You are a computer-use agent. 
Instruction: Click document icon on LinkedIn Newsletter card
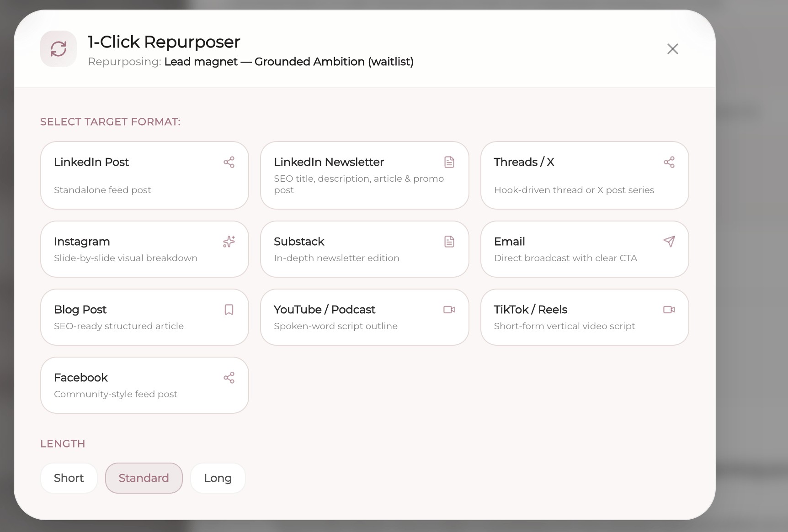click(449, 162)
